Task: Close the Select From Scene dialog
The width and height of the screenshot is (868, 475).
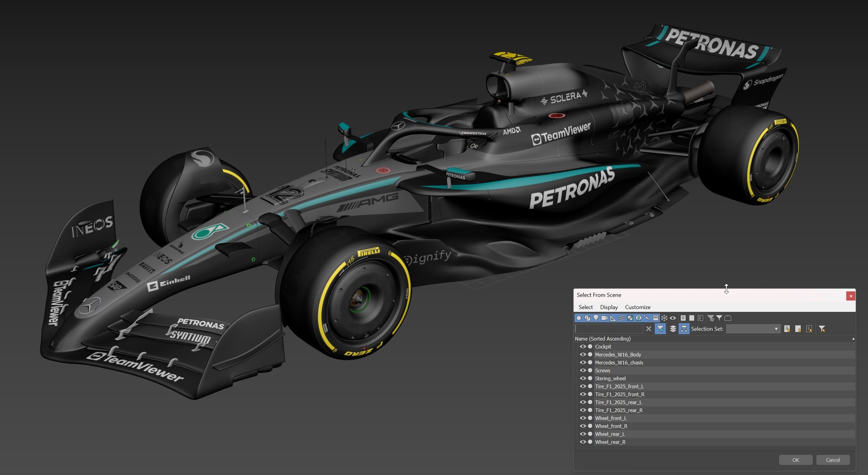Action: [x=850, y=296]
